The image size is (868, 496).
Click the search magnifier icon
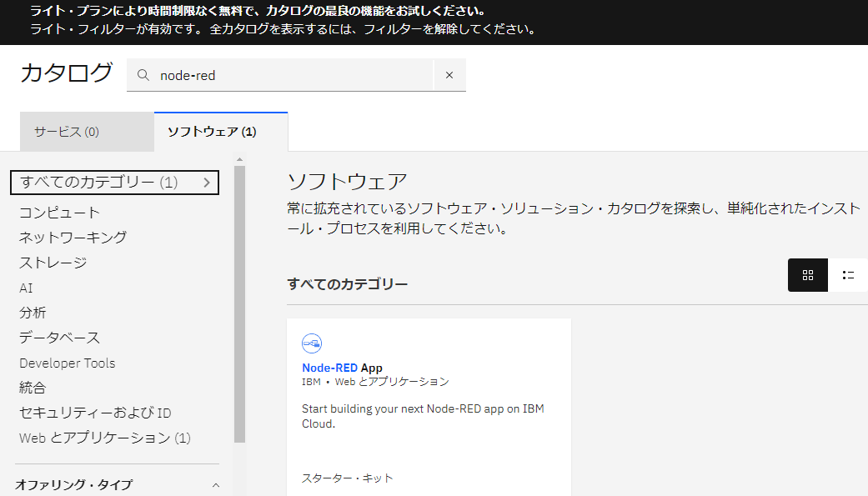point(143,75)
